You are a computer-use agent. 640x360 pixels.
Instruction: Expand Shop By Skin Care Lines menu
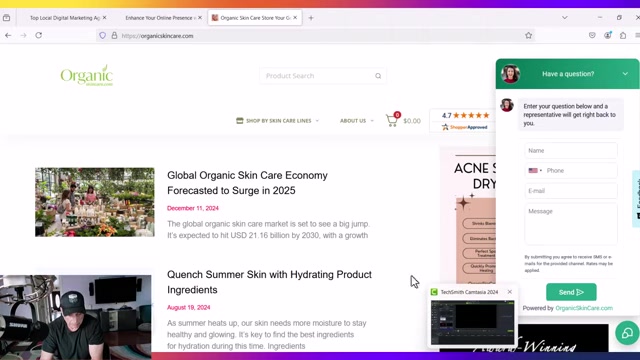[x=278, y=121]
